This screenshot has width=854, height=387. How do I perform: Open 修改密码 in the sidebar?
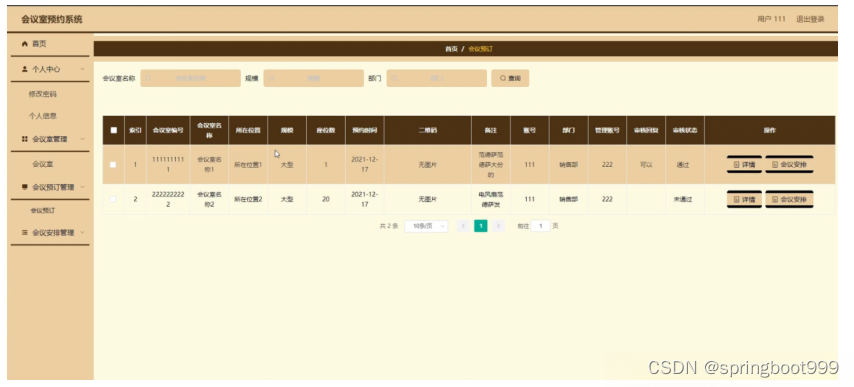click(x=42, y=94)
